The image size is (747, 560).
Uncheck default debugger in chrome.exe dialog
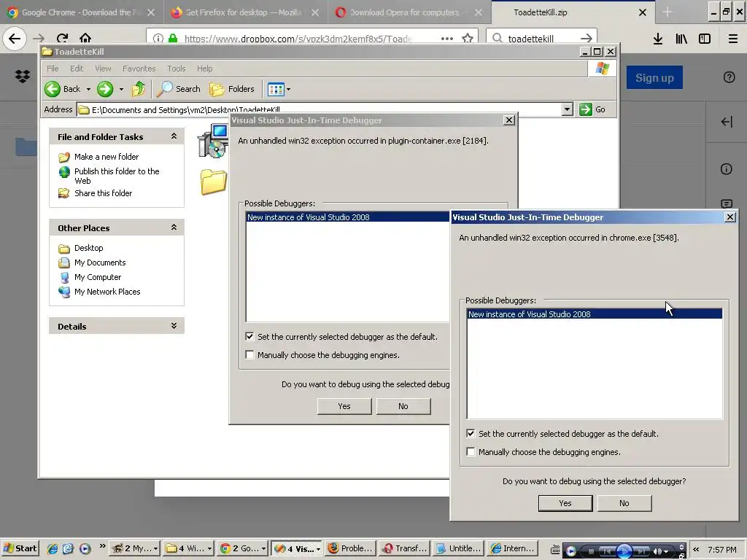click(x=471, y=433)
